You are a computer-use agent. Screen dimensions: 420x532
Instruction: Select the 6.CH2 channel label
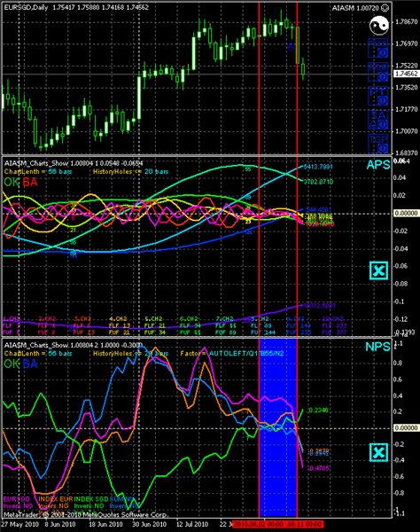189,319
